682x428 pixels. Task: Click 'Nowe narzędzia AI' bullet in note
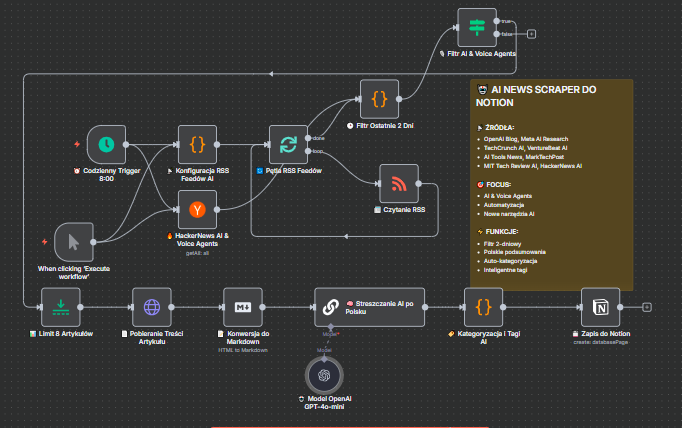coord(509,214)
